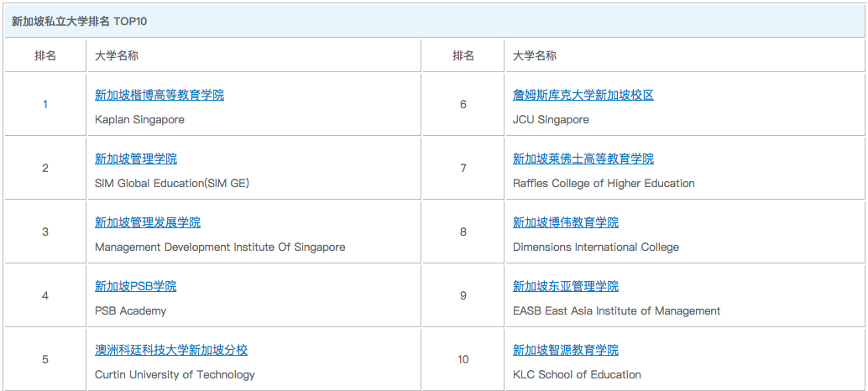Click the JCU Singapore text
This screenshot has height=391, width=868.
pos(551,119)
